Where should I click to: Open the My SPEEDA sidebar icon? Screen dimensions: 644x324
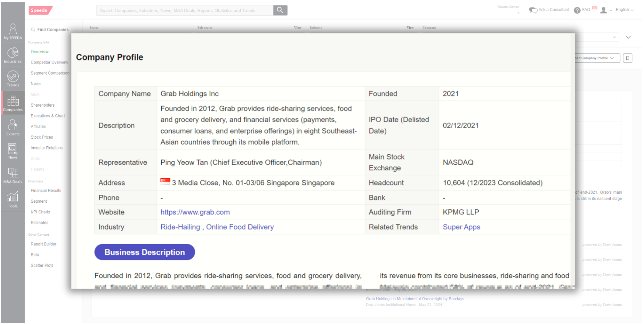point(13,31)
